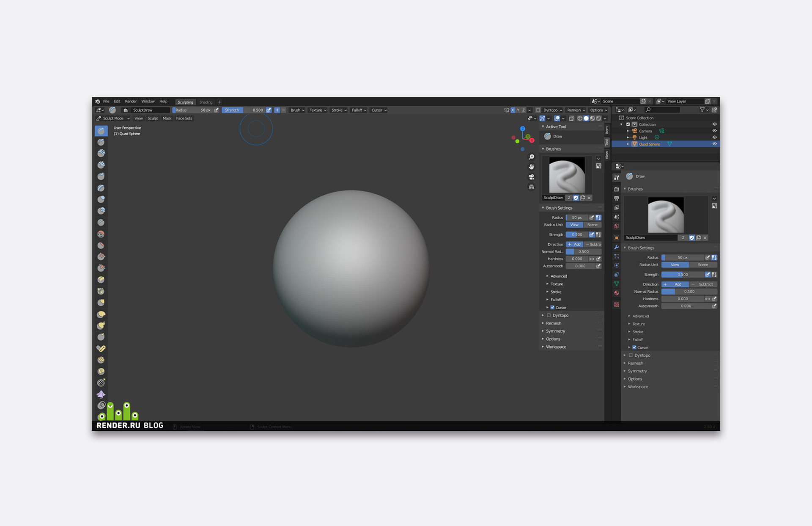Open the Sculpt Mode selector dropdown
Image resolution: width=812 pixels, height=526 pixels.
tap(113, 118)
